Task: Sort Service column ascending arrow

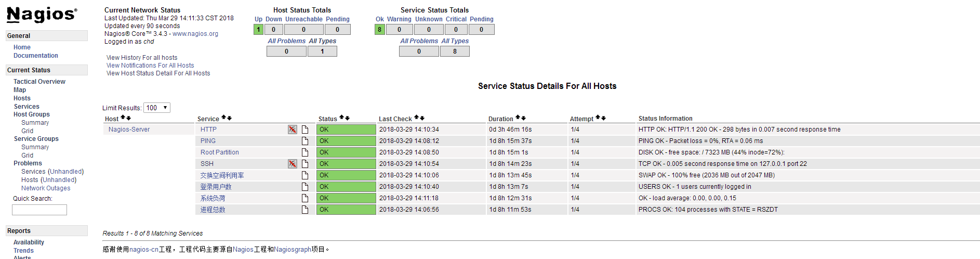Action: tap(223, 118)
